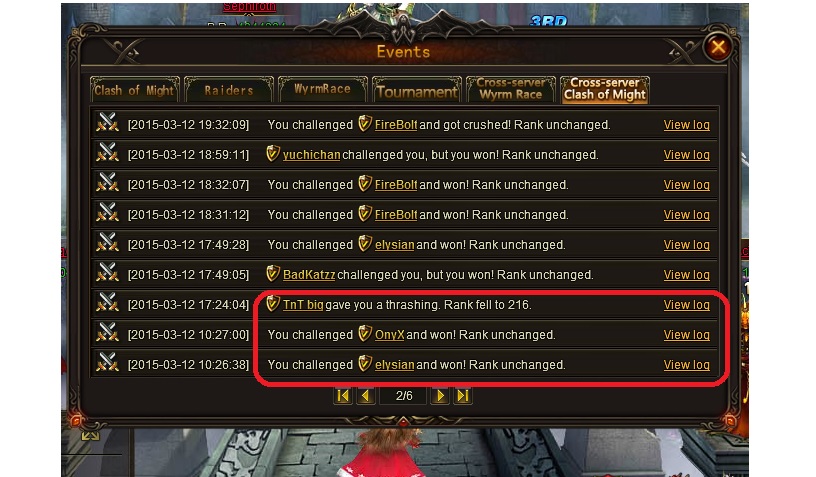The height and width of the screenshot is (477, 816).
Task: Click shield badge beside TnT big
Action: pos(273,303)
